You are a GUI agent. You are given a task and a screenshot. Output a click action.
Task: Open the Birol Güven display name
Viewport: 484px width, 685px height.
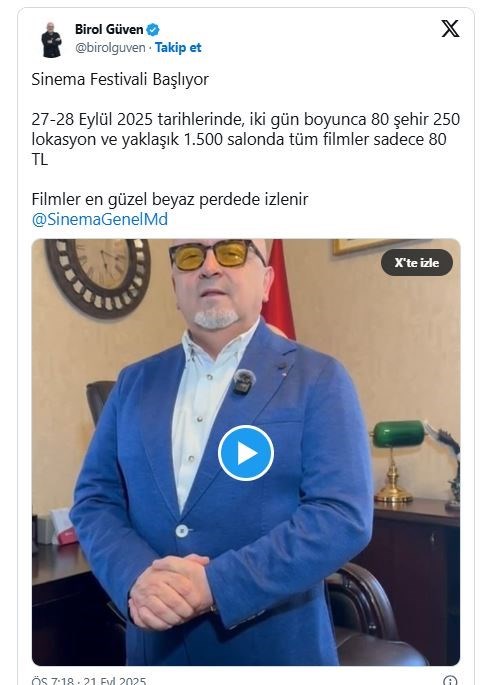[x=109, y=29]
